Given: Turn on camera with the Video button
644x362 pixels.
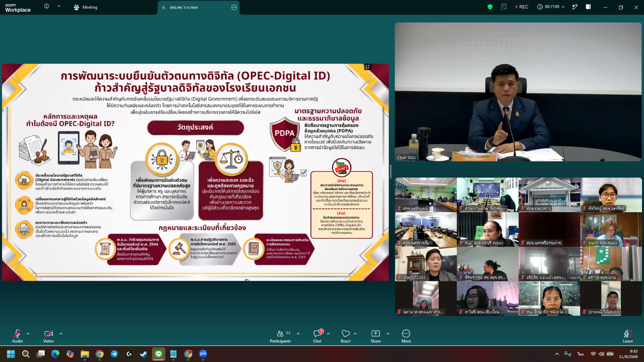Looking at the screenshot, I should pyautogui.click(x=48, y=335).
